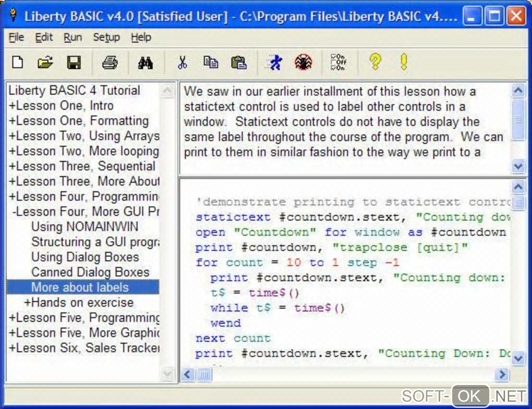
Task: Click the yellow exclamation mark icon
Action: pyautogui.click(x=403, y=63)
